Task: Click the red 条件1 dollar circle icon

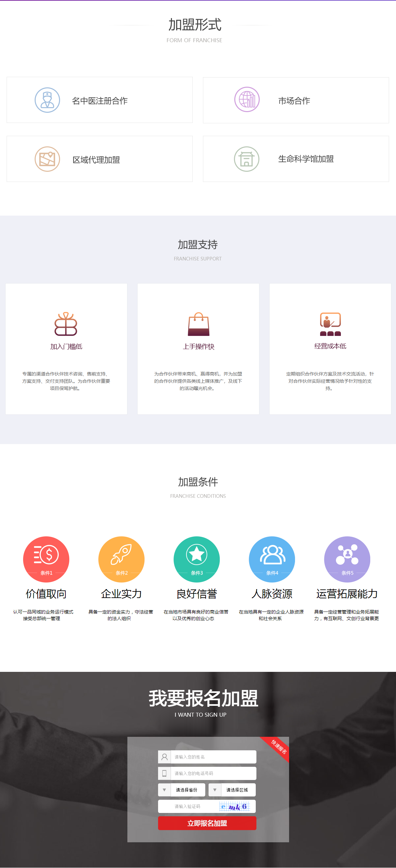Action: point(46,559)
